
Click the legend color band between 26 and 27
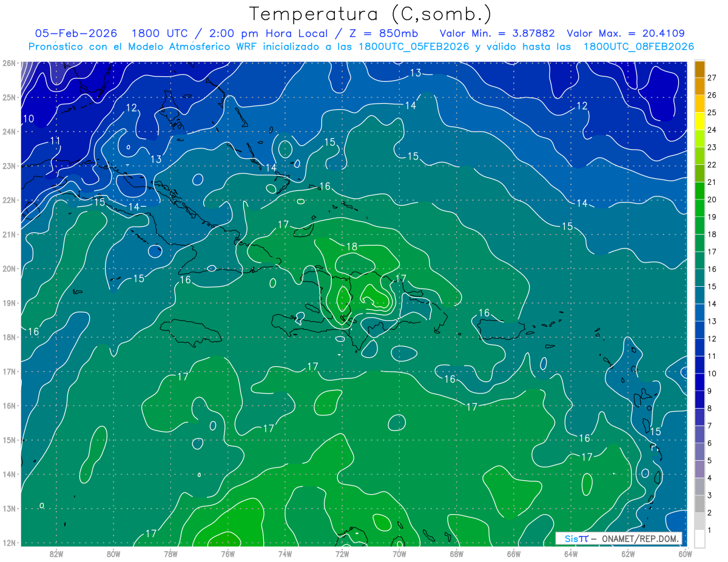coord(699,87)
